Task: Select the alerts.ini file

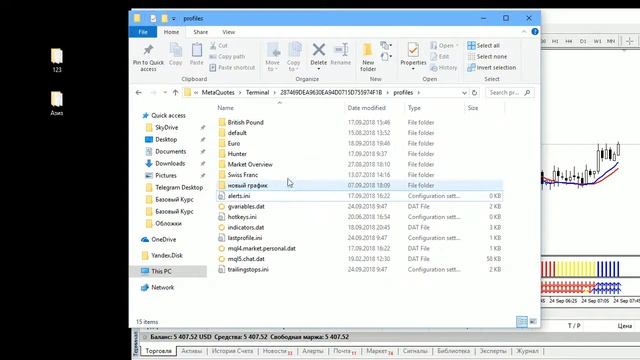Action: [x=239, y=196]
